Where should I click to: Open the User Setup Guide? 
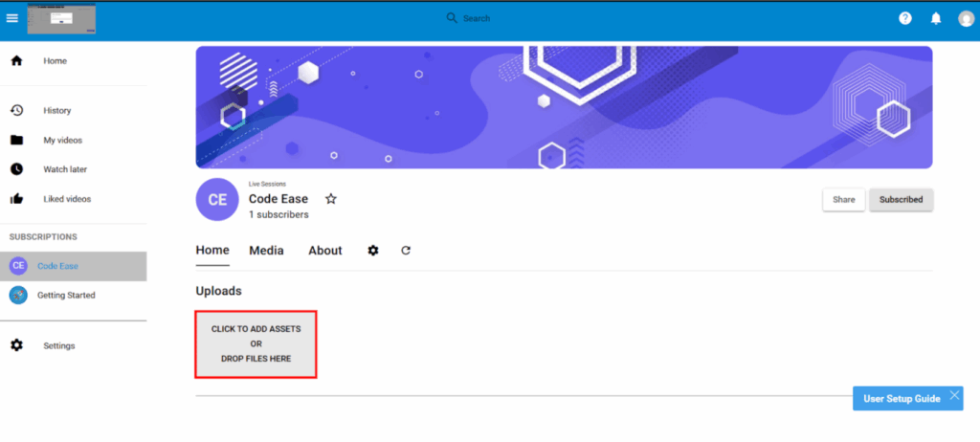[901, 399]
